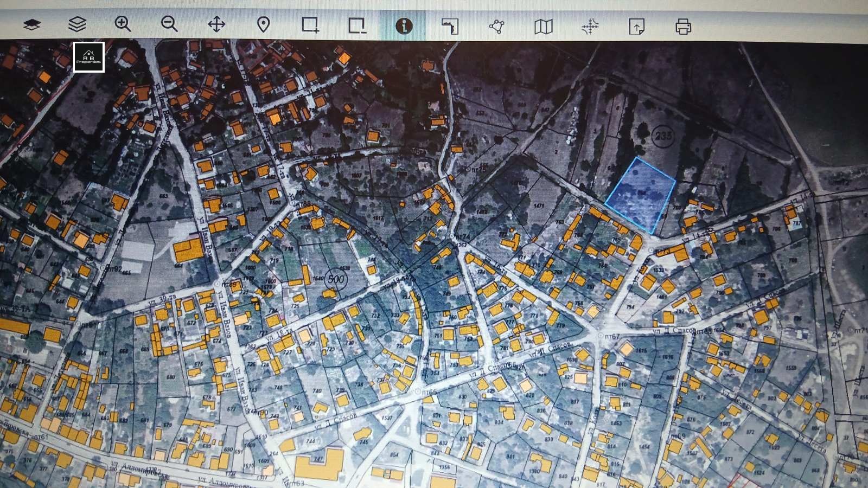Print the map with printer icon
Screen dimensions: 868x488
(x=684, y=27)
